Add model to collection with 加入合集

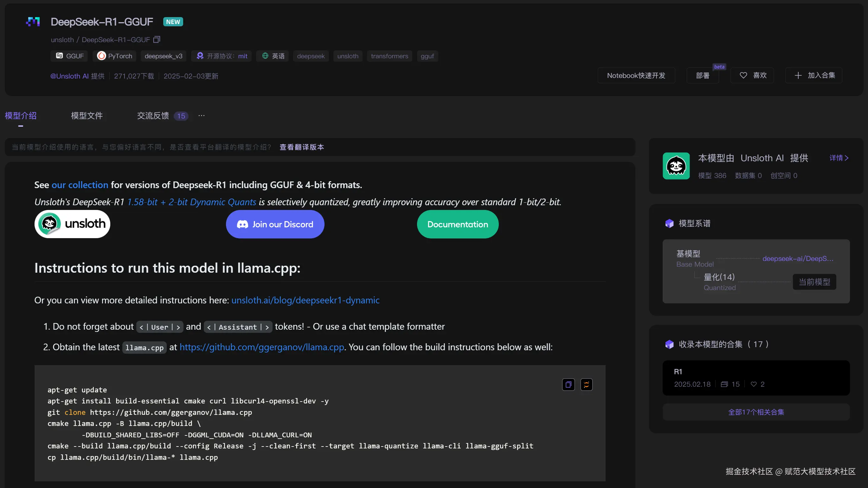(x=814, y=75)
